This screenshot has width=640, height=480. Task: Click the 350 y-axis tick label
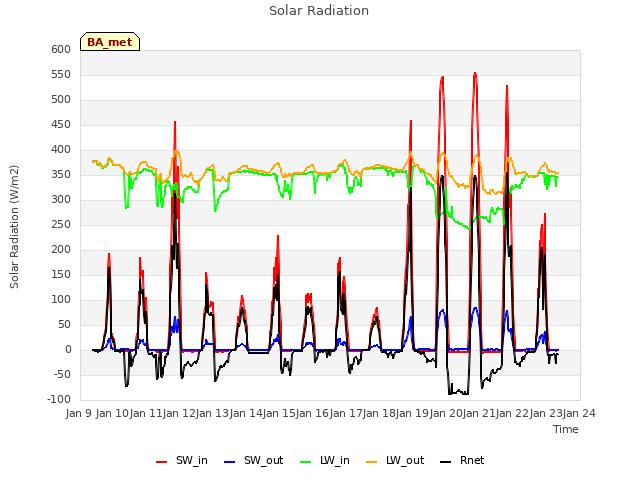61,174
